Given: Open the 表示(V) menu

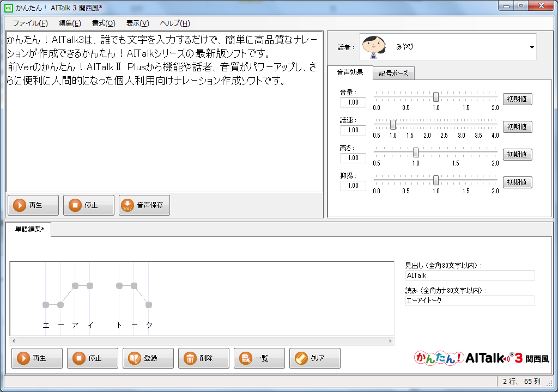Looking at the screenshot, I should click(x=138, y=23).
